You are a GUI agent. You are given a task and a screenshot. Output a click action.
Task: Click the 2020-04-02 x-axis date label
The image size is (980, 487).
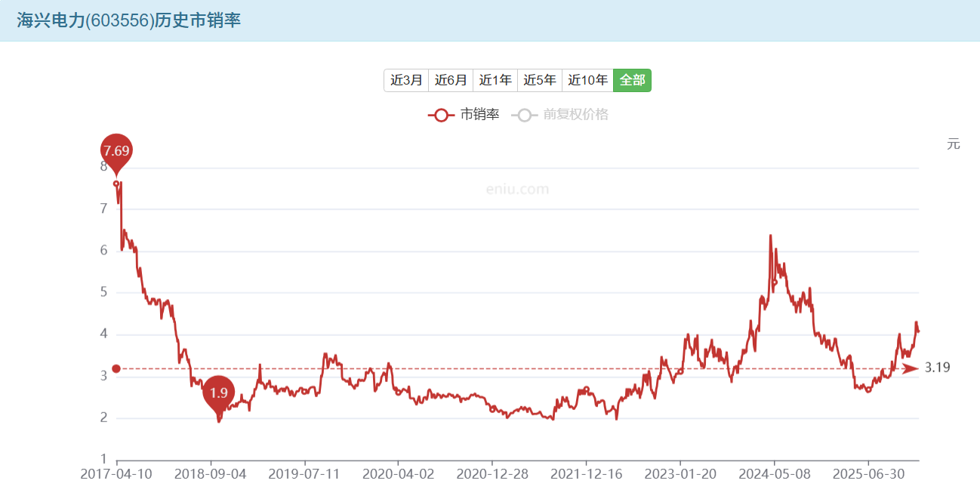point(398,474)
